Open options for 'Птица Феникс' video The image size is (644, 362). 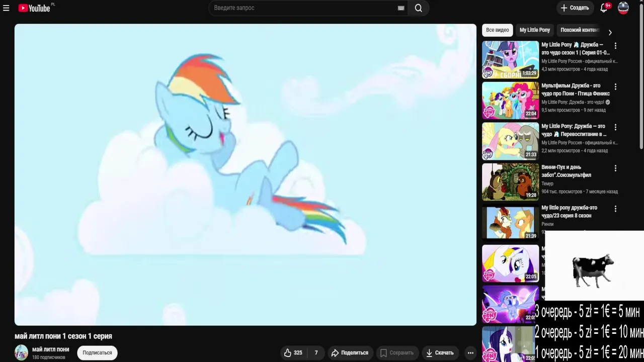click(615, 87)
